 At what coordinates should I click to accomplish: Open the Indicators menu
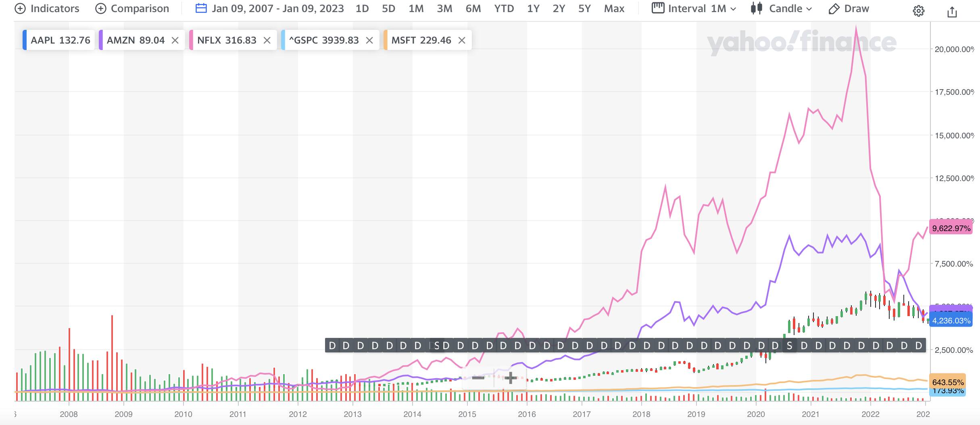pyautogui.click(x=47, y=8)
